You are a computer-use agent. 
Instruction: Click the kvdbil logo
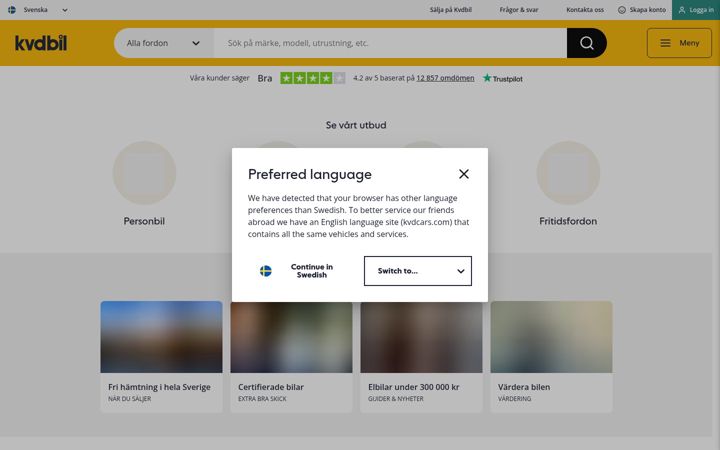point(41,43)
